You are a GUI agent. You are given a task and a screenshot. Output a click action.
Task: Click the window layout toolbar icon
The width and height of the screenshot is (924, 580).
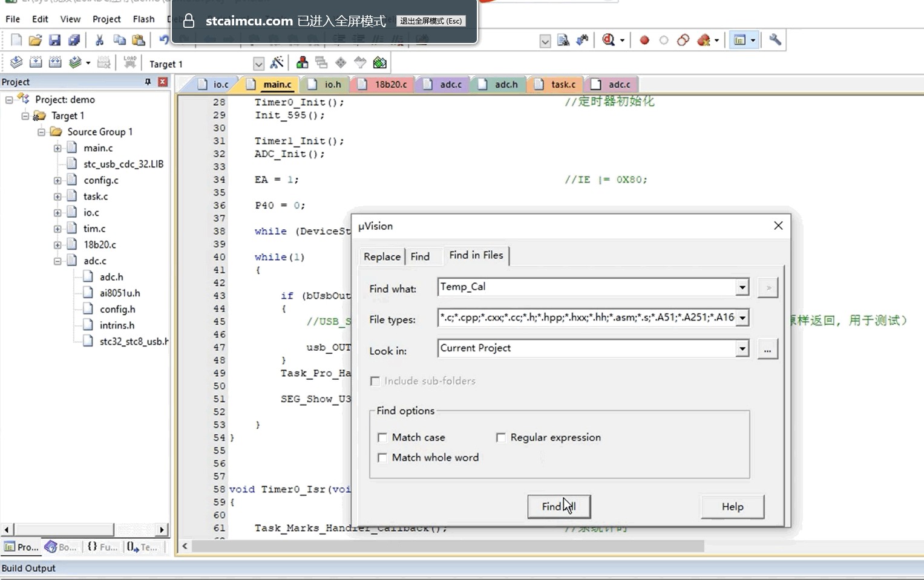(739, 40)
